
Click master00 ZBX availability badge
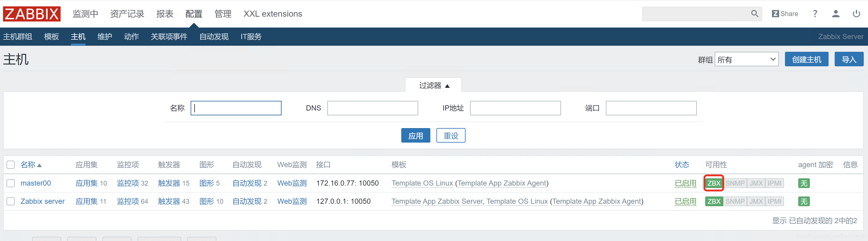click(714, 183)
